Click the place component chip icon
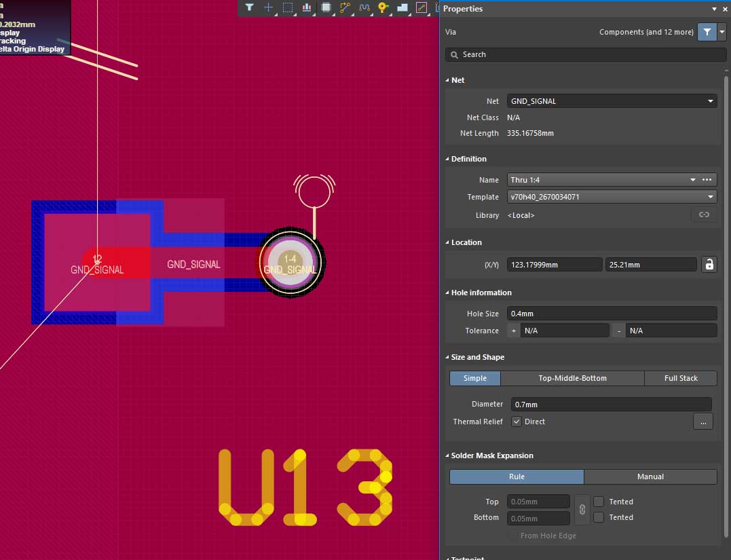Image resolution: width=731 pixels, height=560 pixels. [326, 7]
